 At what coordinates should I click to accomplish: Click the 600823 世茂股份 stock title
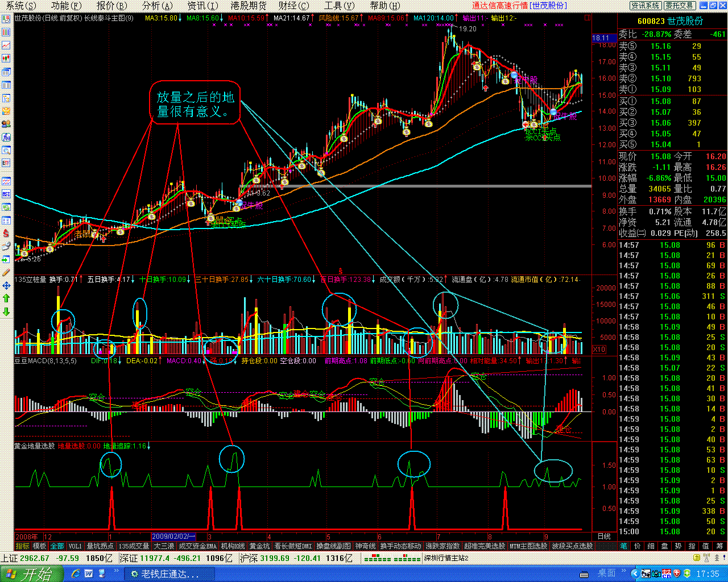point(671,20)
